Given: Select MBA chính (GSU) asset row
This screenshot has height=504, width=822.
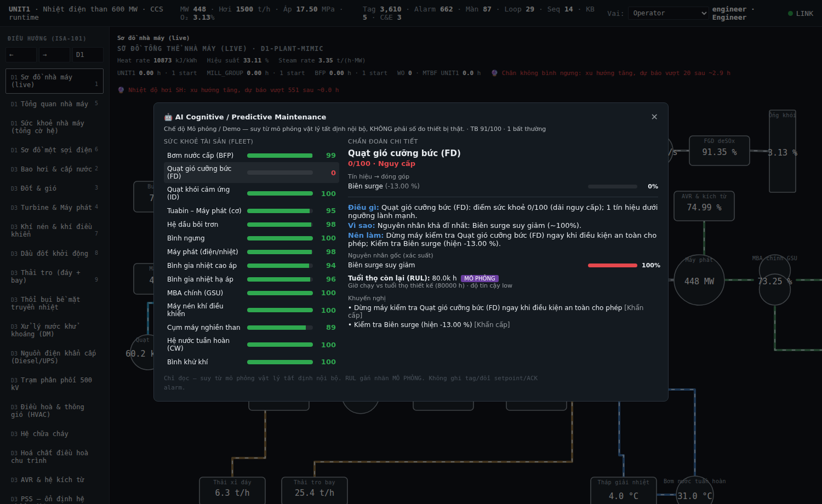Looking at the screenshot, I should click(252, 293).
